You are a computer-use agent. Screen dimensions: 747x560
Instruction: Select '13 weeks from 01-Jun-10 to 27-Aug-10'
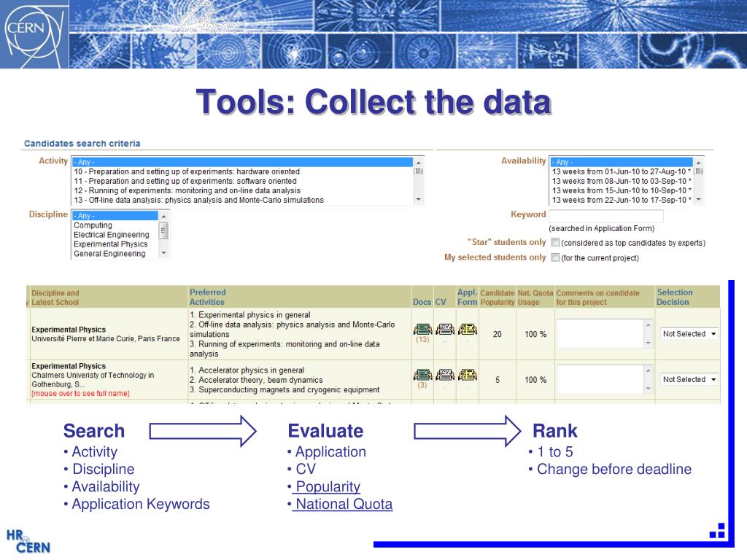point(622,171)
